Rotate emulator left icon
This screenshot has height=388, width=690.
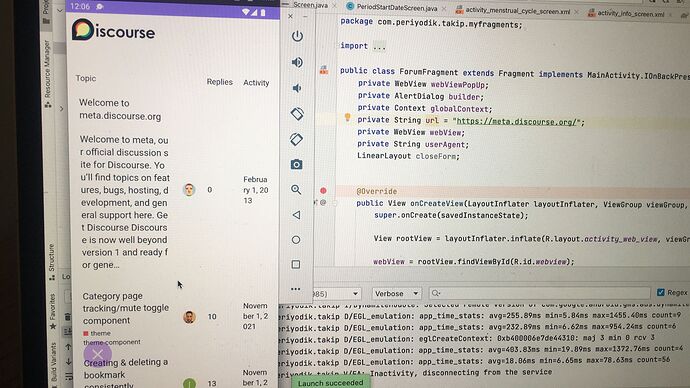297,114
